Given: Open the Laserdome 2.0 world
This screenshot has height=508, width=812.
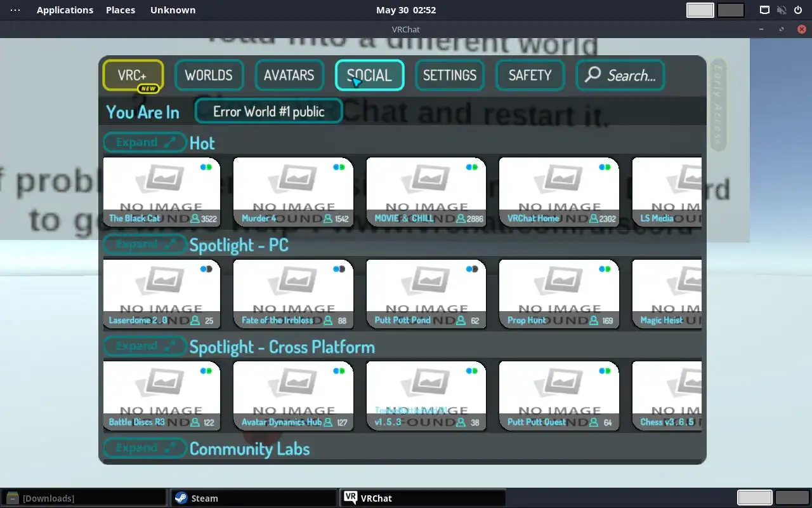Looking at the screenshot, I should click(x=162, y=294).
